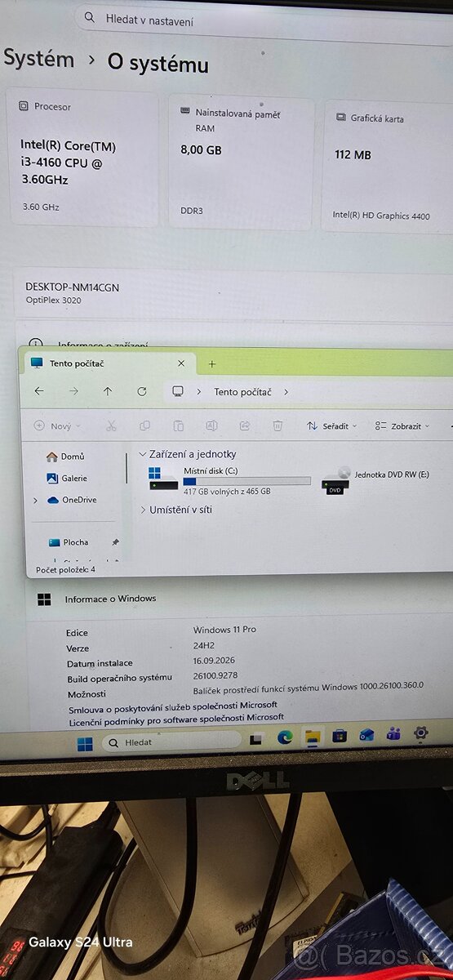453x980 pixels.
Task: Click the Procesor info card
Action: click(x=82, y=158)
